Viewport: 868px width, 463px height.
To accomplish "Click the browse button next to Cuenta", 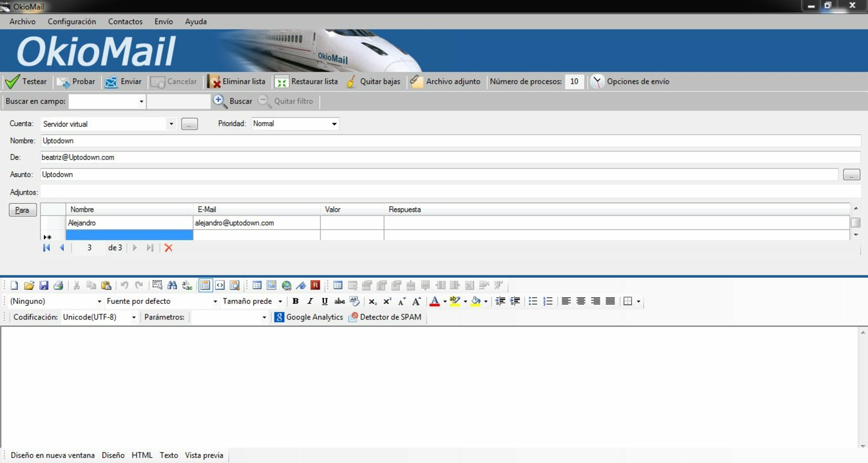I will pyautogui.click(x=190, y=124).
